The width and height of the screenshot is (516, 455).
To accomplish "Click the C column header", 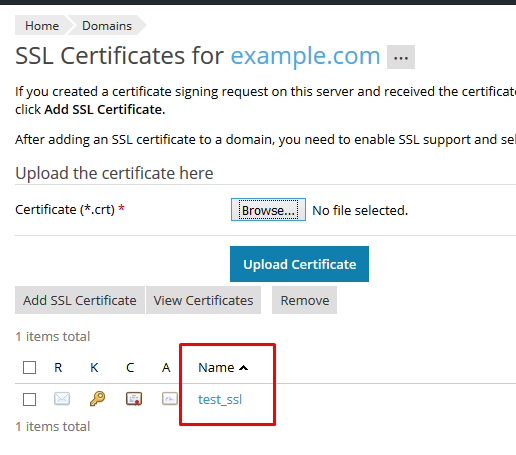I will [x=130, y=368].
